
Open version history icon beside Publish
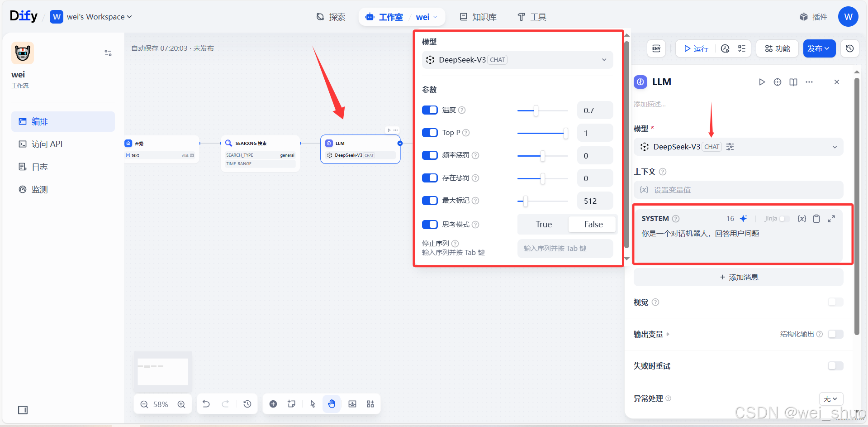(x=850, y=48)
